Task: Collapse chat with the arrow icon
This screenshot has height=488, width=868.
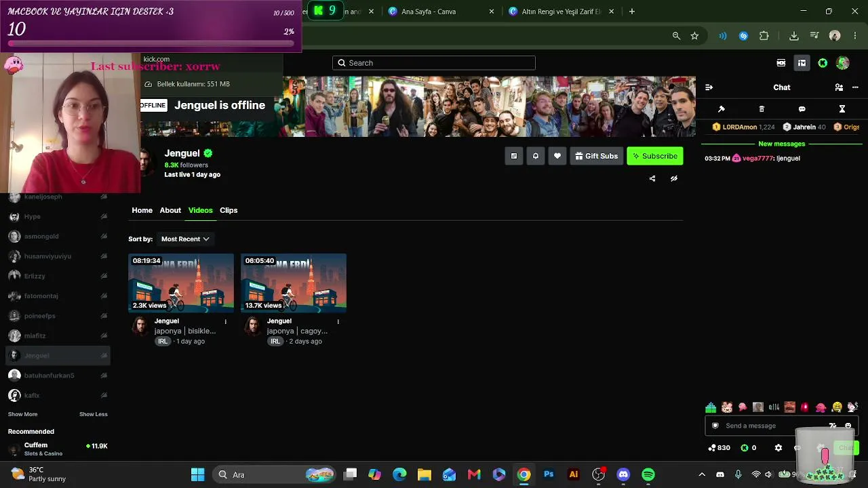Action: [709, 87]
